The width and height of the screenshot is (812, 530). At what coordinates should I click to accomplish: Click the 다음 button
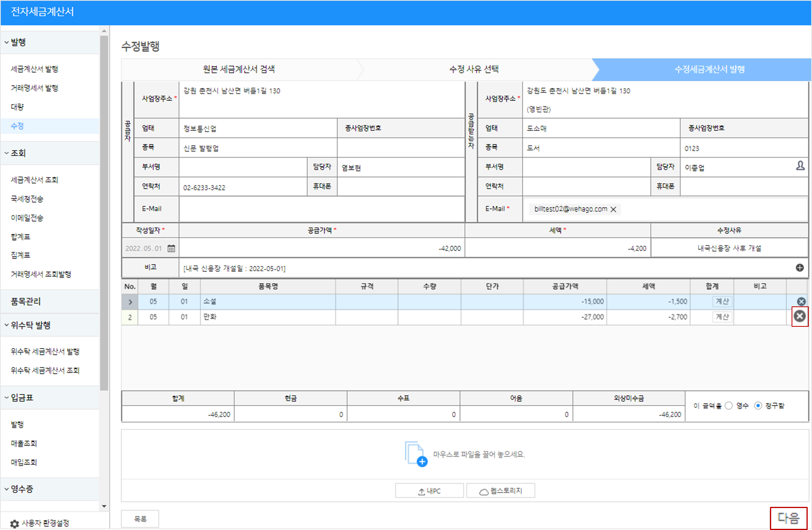[788, 518]
